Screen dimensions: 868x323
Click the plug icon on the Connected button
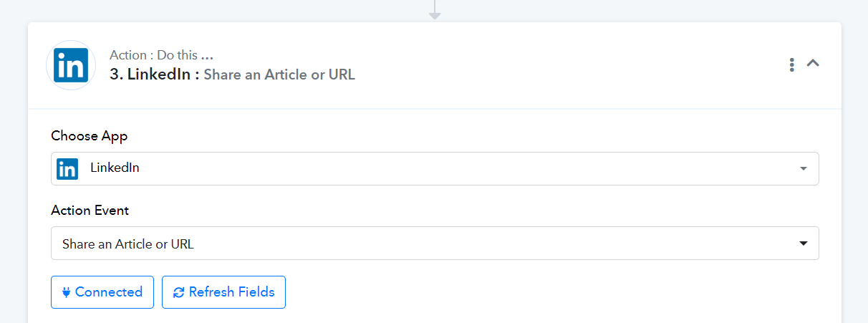pos(67,292)
